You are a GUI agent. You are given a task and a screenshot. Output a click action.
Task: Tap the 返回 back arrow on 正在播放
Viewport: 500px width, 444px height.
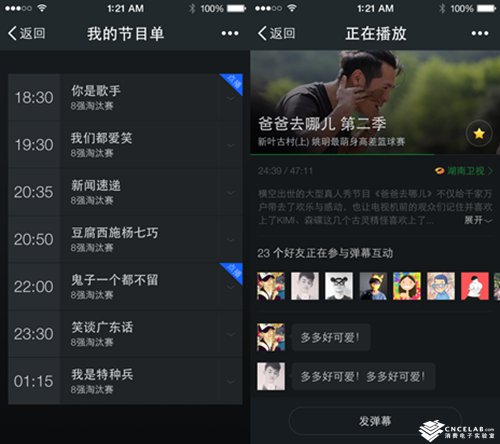click(x=277, y=33)
